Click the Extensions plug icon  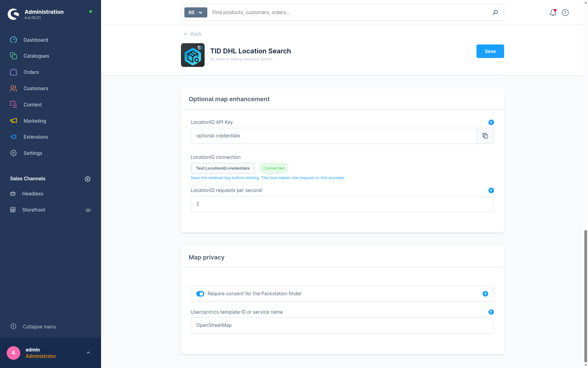point(13,137)
